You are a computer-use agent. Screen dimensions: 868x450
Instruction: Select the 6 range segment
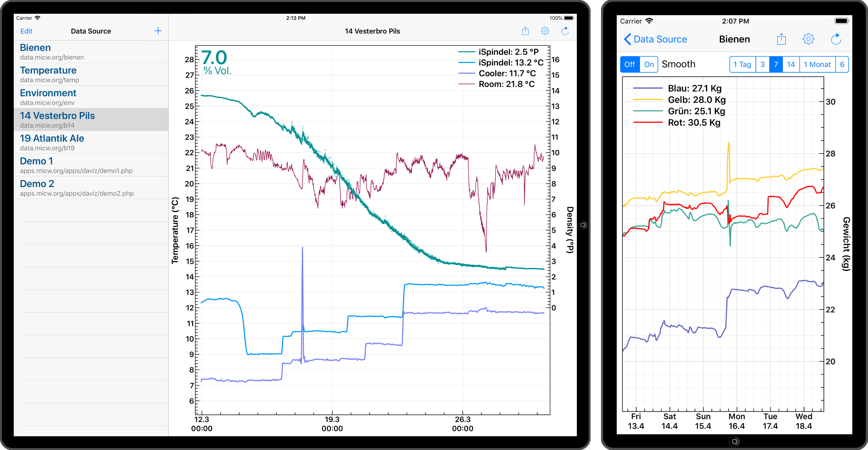coord(842,64)
